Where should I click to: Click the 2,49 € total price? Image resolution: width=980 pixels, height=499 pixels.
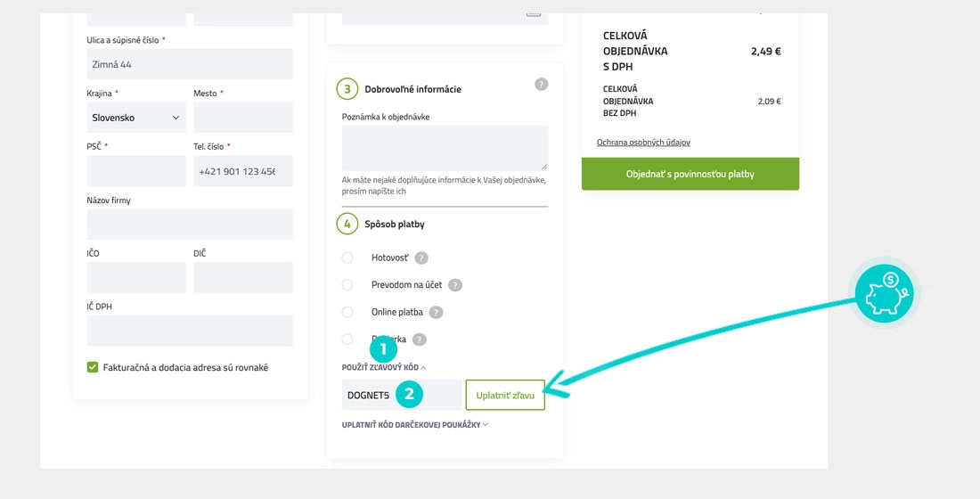(x=765, y=52)
